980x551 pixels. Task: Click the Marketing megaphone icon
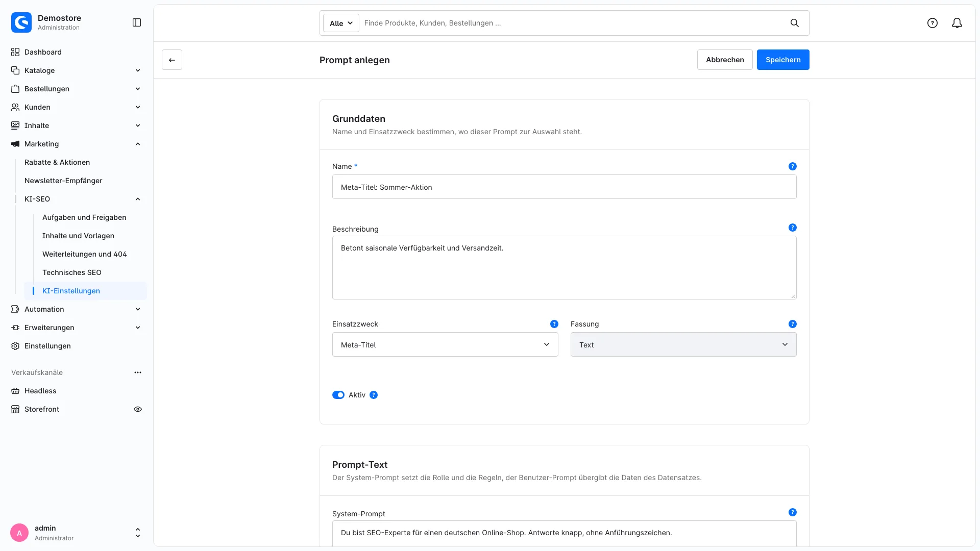[x=15, y=144]
